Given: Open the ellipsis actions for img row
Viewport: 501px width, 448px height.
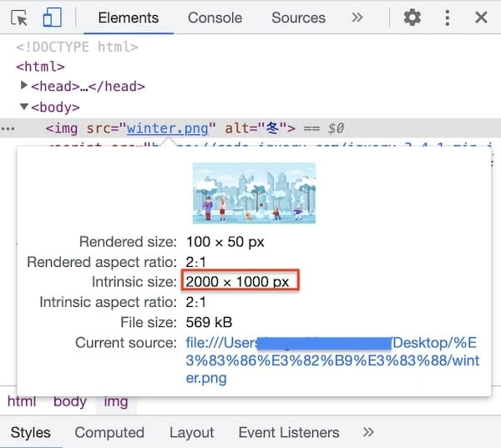Looking at the screenshot, I should point(8,129).
